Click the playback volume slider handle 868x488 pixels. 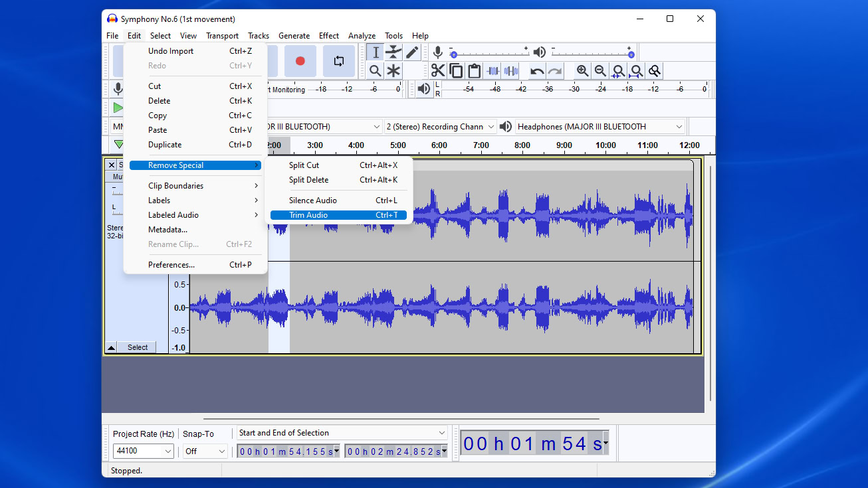tap(631, 55)
